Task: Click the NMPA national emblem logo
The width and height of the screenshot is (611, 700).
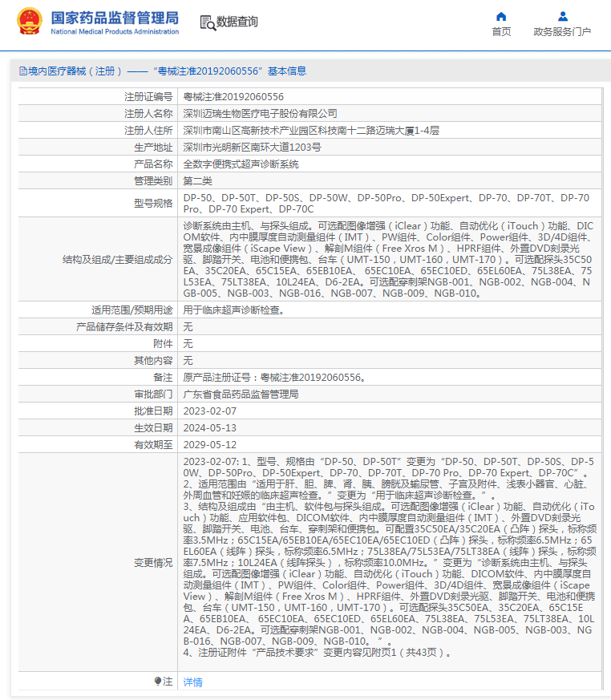Action: [30, 22]
